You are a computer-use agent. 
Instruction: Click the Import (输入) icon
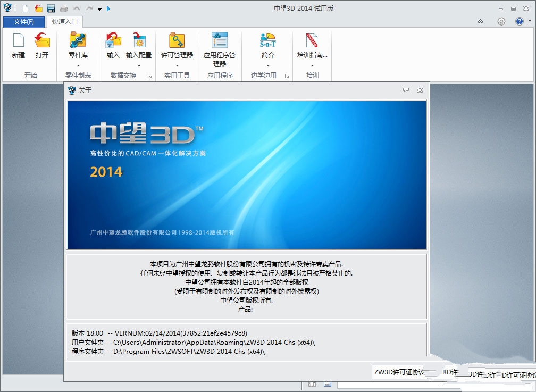pyautogui.click(x=113, y=40)
